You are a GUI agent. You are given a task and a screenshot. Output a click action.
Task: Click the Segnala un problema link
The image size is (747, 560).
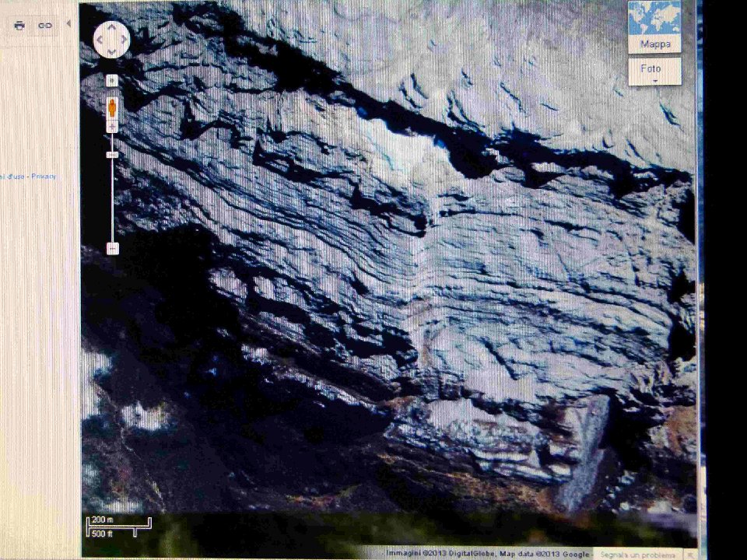click(x=637, y=555)
